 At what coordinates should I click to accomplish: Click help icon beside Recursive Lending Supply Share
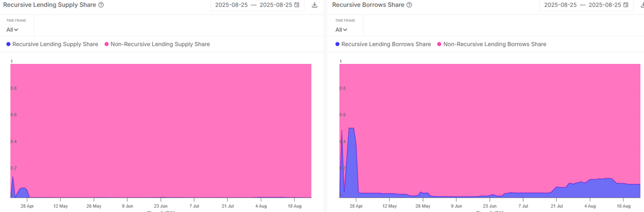pyautogui.click(x=101, y=5)
